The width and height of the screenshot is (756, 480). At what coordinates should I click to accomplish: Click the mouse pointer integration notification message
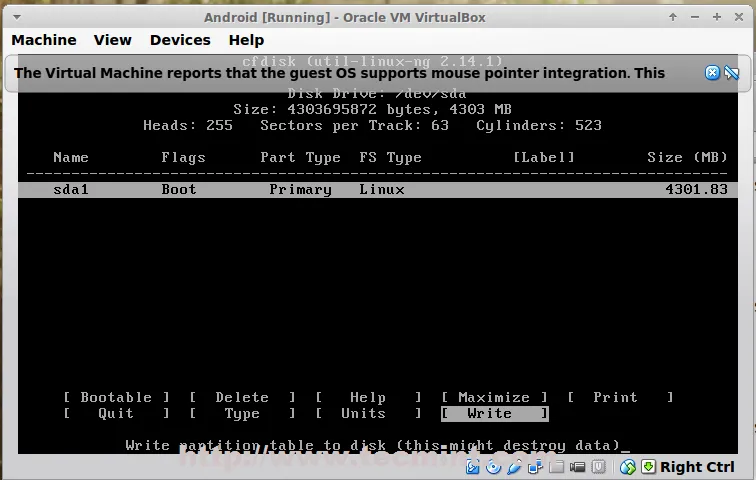coord(339,73)
